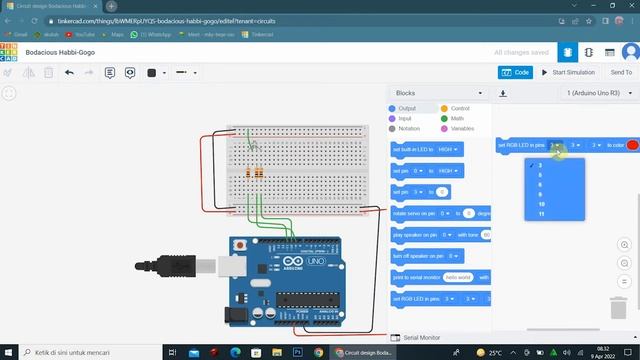
Task: Choose pin 9 in the open pin menu
Action: point(554,195)
